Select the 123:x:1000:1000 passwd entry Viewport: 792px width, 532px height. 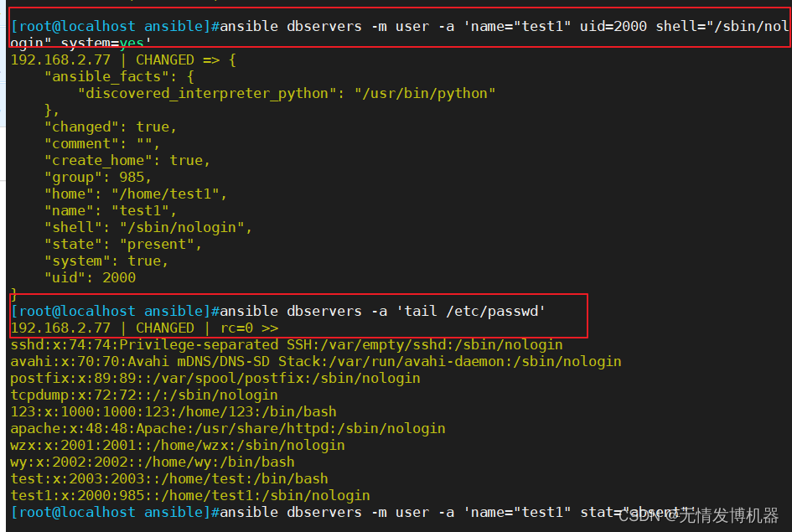(x=173, y=411)
